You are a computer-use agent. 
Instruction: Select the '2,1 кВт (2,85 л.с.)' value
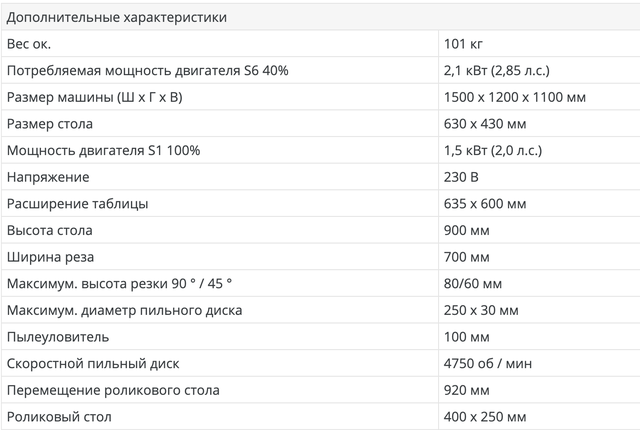coord(497,70)
